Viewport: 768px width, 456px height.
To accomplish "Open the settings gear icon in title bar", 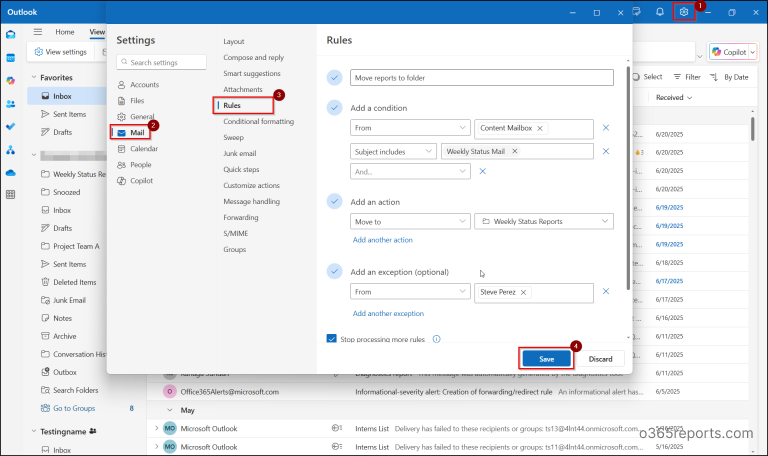I will 684,12.
